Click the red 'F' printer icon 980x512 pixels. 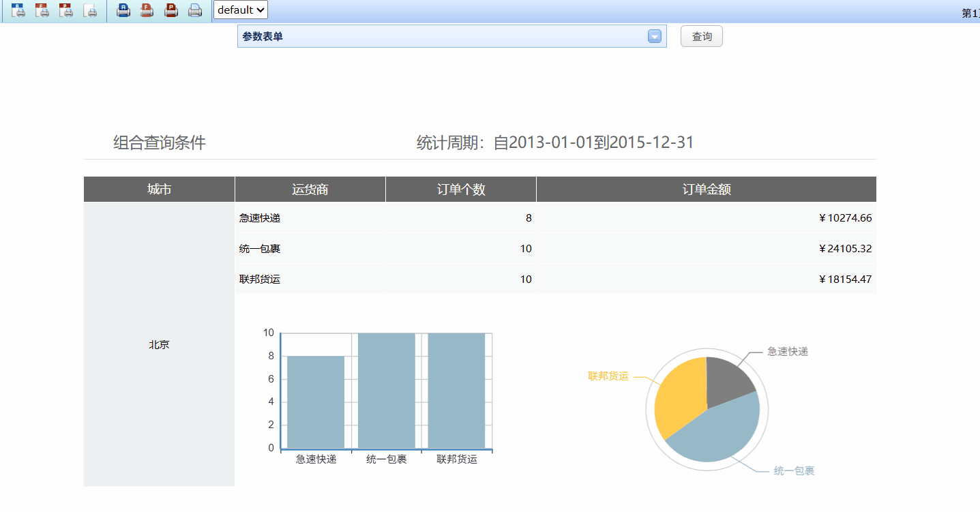click(147, 11)
